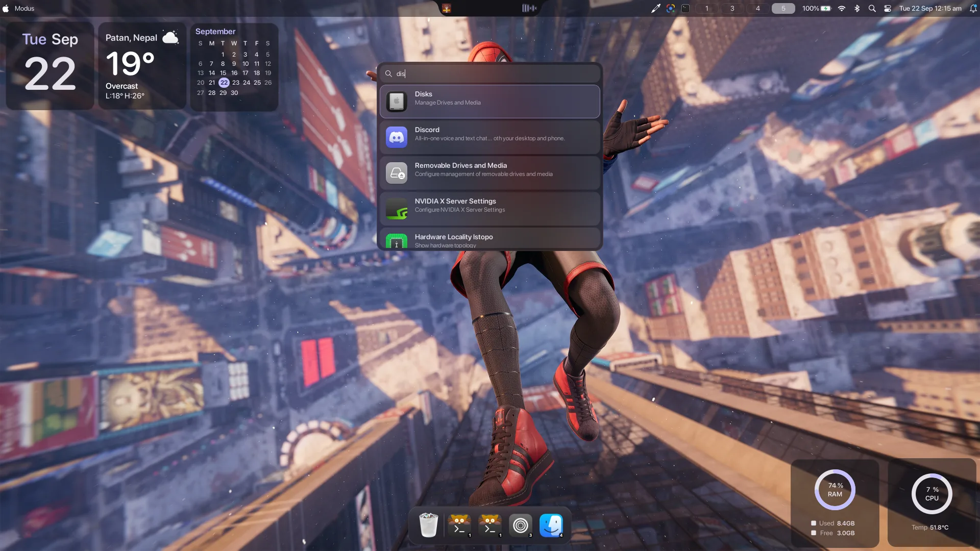Click the color picker eyedropper icon
Image resolution: width=980 pixels, height=551 pixels.
click(x=656, y=8)
